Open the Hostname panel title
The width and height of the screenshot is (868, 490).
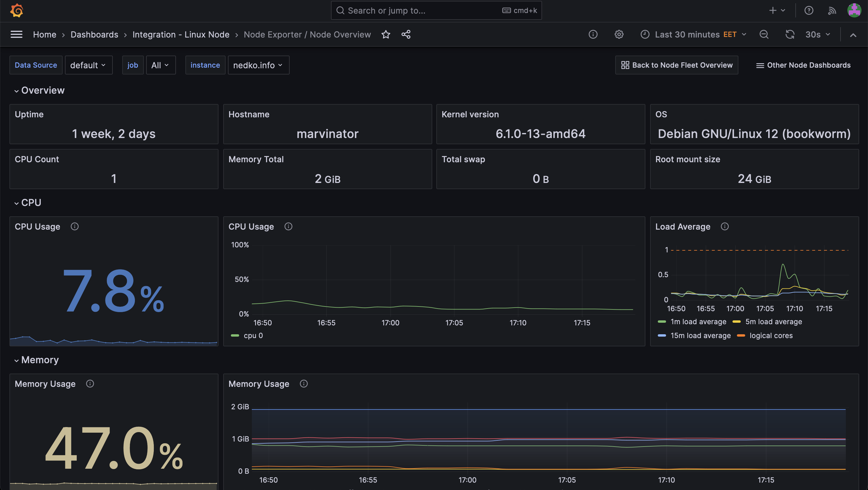[249, 114]
